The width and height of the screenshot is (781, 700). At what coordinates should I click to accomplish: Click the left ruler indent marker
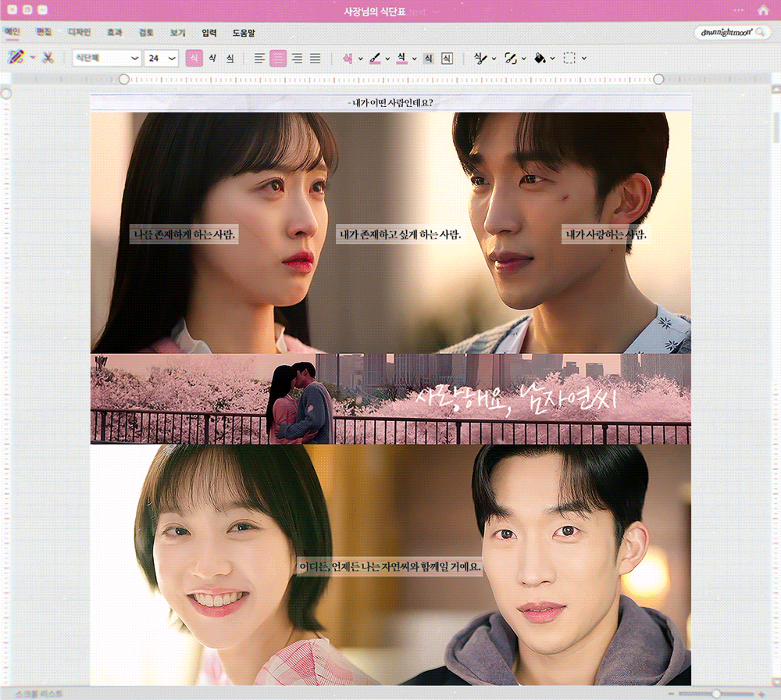tap(124, 79)
